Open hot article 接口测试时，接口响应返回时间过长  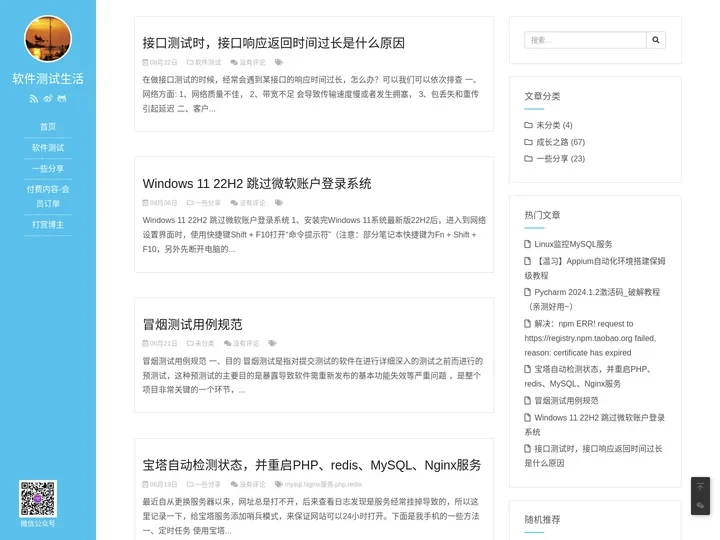coord(593,456)
